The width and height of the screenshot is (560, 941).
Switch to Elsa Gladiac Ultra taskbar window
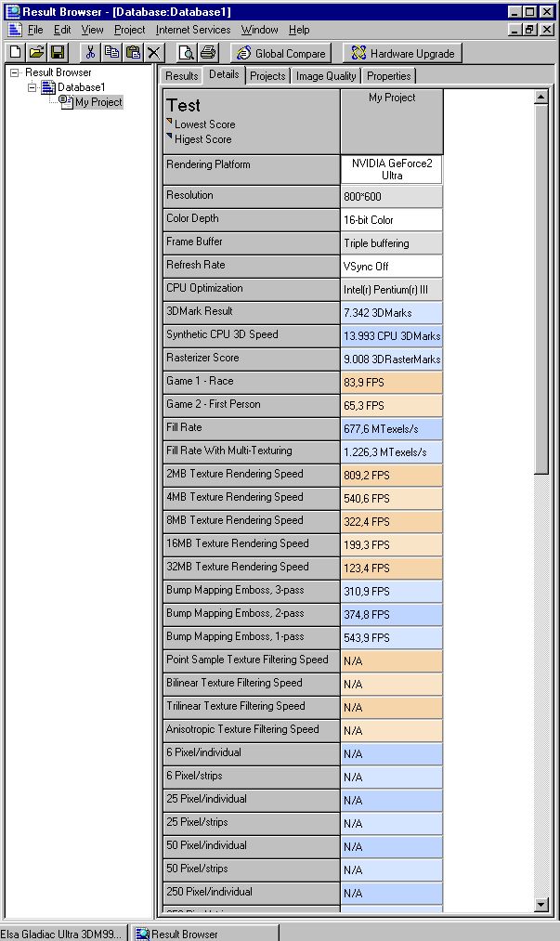pyautogui.click(x=64, y=934)
